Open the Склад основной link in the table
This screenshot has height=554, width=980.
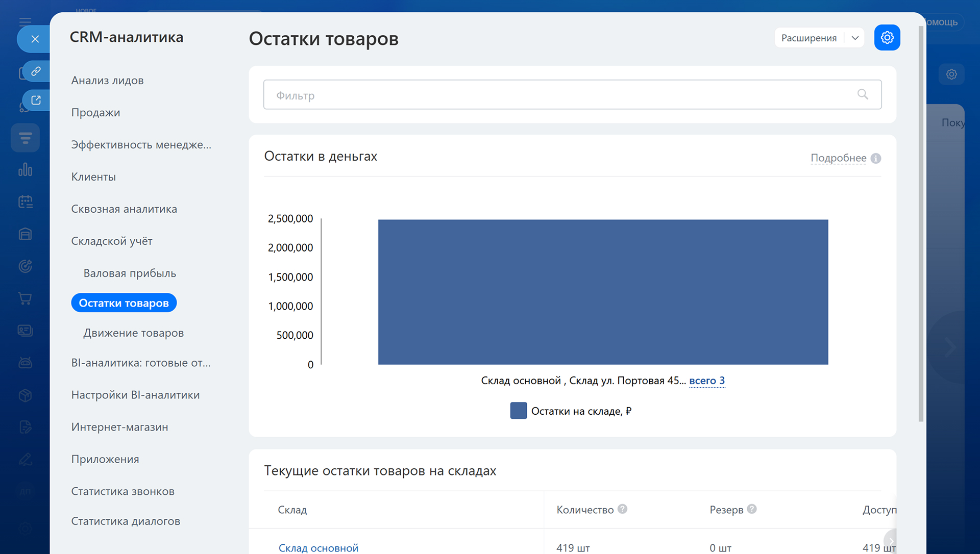pyautogui.click(x=318, y=548)
